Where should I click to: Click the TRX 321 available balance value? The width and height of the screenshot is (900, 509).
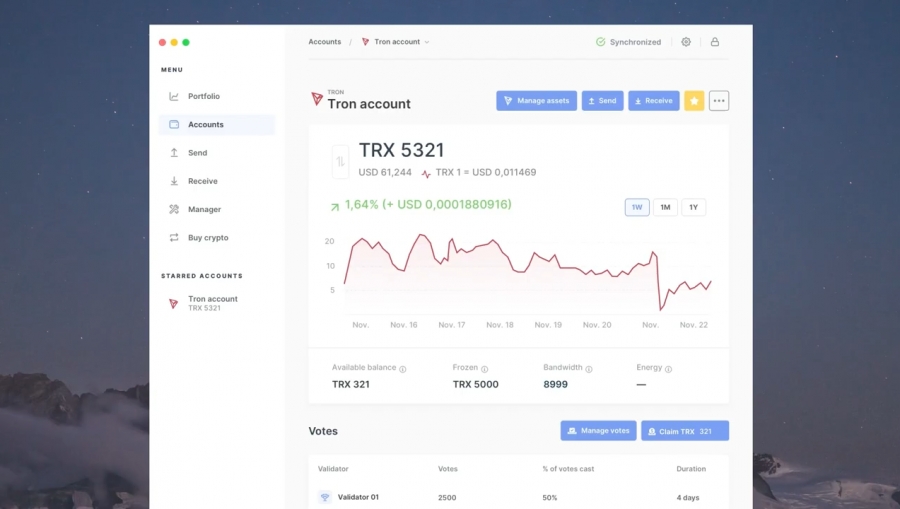(351, 384)
